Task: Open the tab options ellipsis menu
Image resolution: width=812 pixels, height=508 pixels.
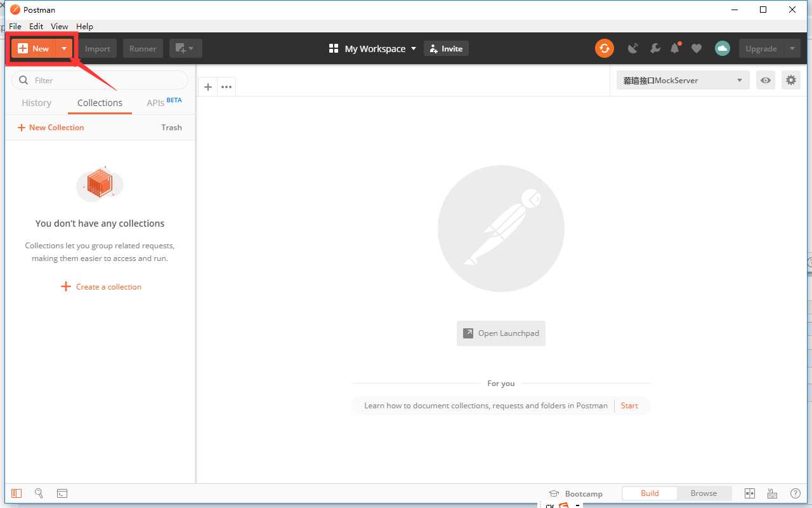Action: [226, 87]
